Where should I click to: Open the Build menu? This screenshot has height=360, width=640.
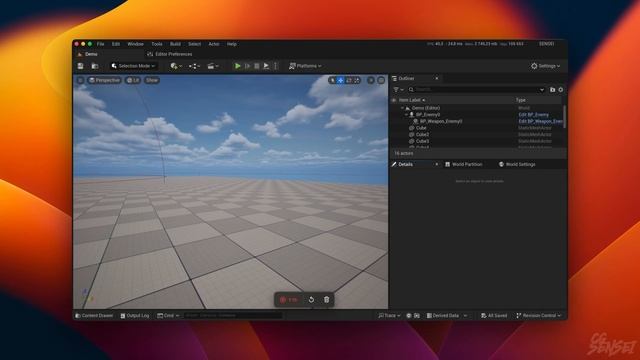176,44
